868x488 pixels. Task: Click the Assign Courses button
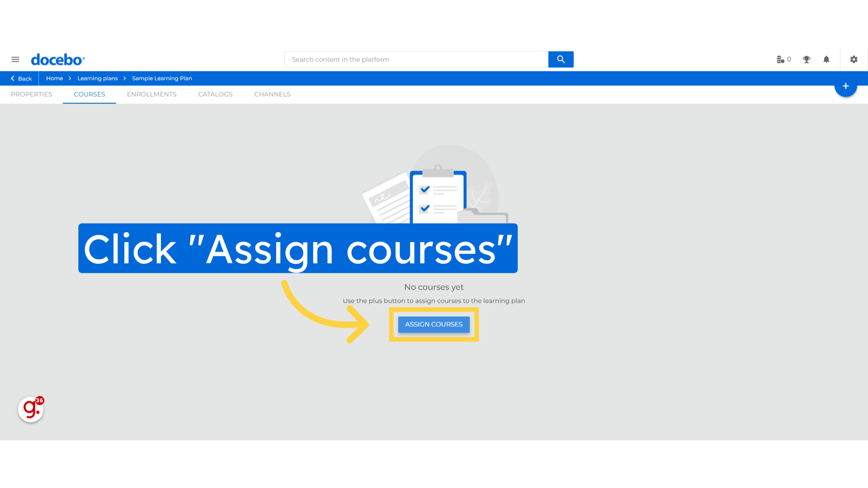[434, 324]
